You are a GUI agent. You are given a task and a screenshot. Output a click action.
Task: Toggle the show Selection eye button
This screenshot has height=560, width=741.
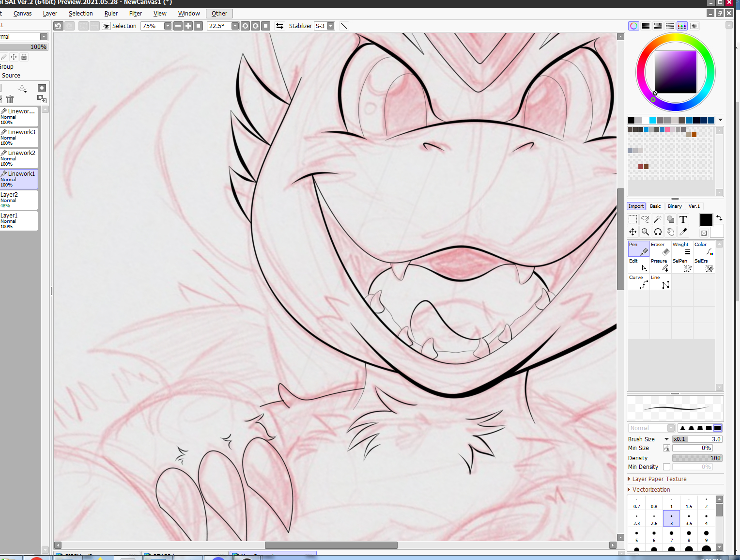click(106, 26)
